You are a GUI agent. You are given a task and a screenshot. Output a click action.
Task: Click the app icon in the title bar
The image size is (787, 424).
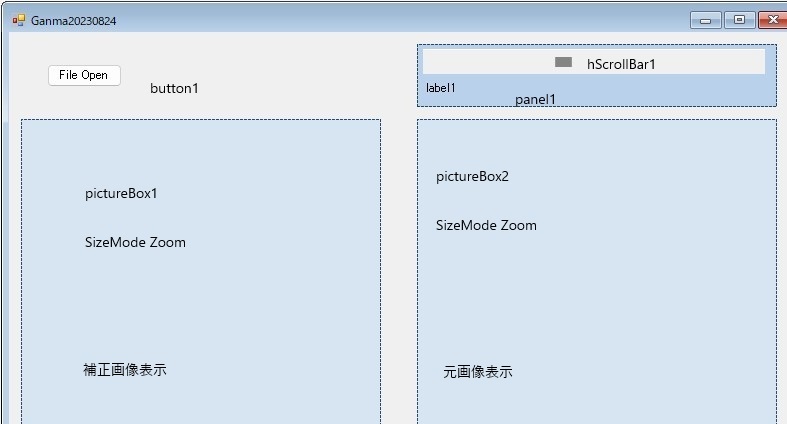coord(18,20)
